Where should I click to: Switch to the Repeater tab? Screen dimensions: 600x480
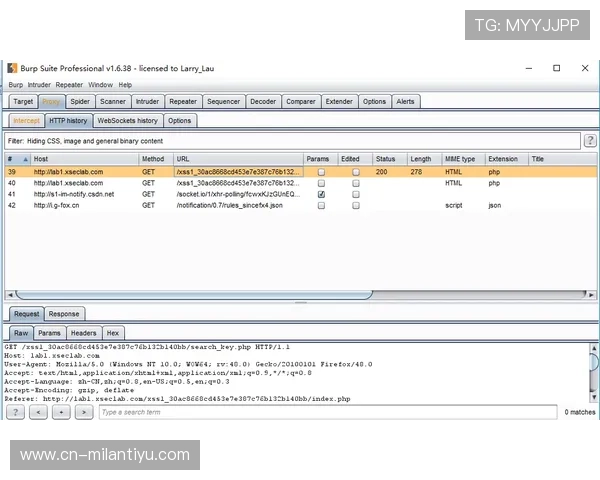(x=182, y=101)
